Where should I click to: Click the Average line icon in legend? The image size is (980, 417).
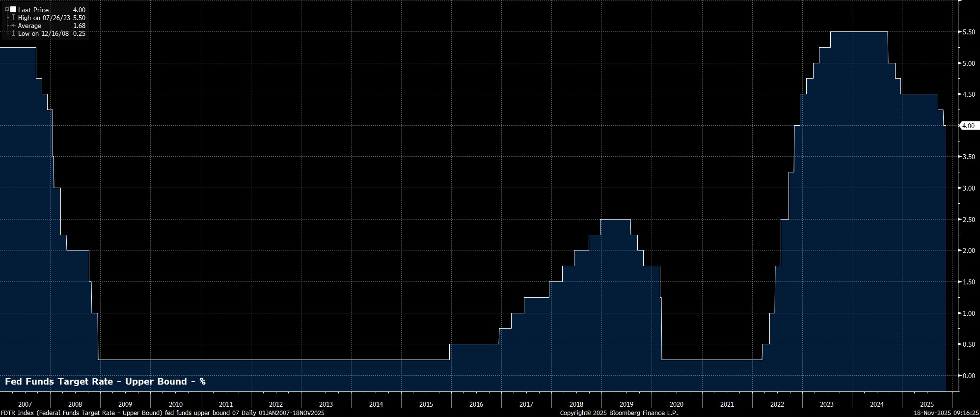click(13, 26)
